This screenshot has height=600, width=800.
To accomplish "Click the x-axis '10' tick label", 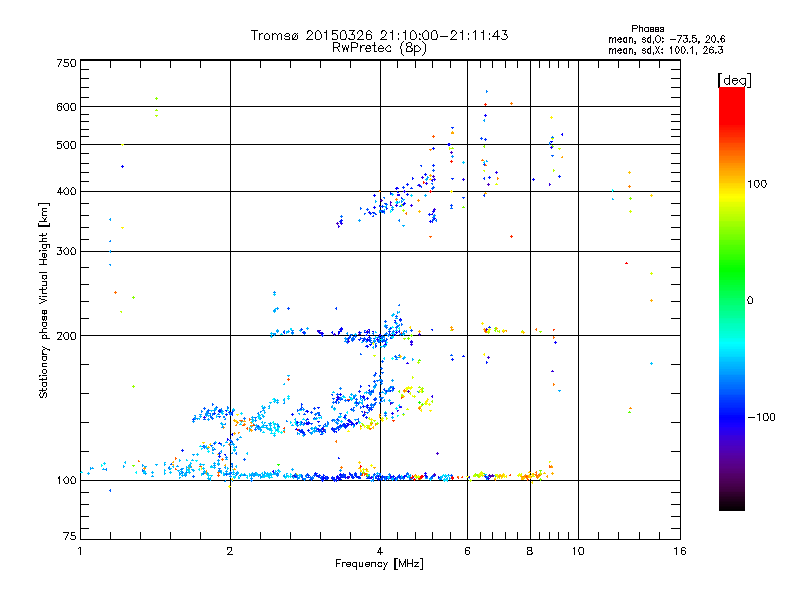I will point(578,551).
